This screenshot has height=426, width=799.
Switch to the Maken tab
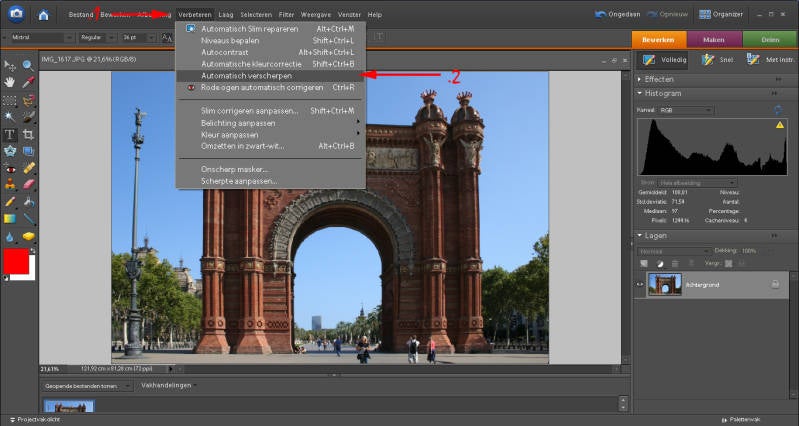pyautogui.click(x=714, y=39)
